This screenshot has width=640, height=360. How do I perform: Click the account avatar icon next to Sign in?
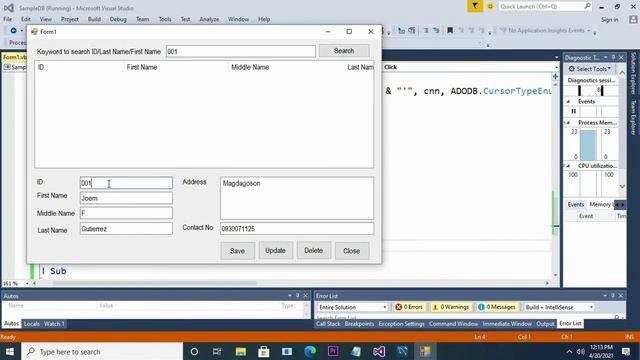[x=633, y=19]
